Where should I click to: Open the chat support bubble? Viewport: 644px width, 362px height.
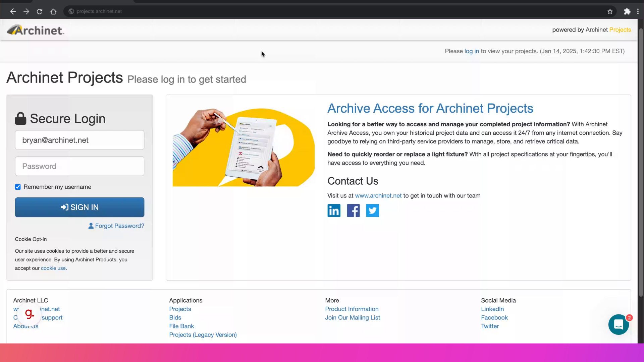618,324
